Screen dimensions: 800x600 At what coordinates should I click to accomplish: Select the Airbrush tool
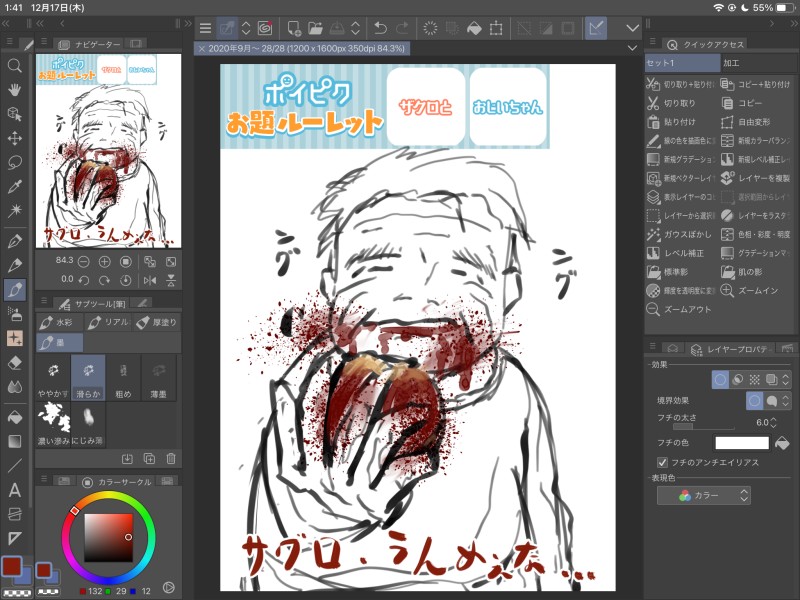15,314
